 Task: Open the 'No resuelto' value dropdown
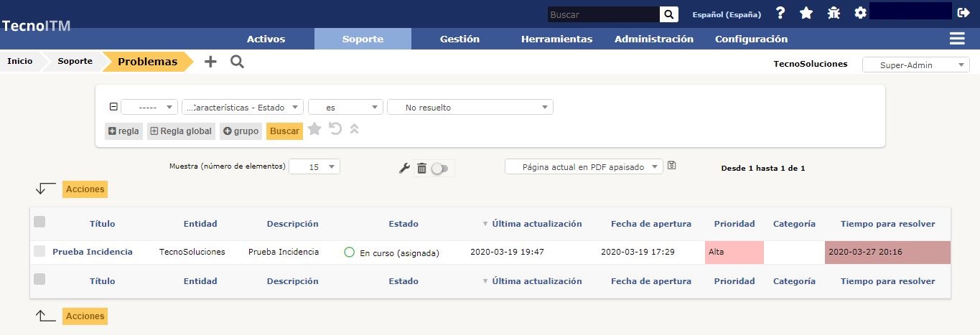pos(470,108)
